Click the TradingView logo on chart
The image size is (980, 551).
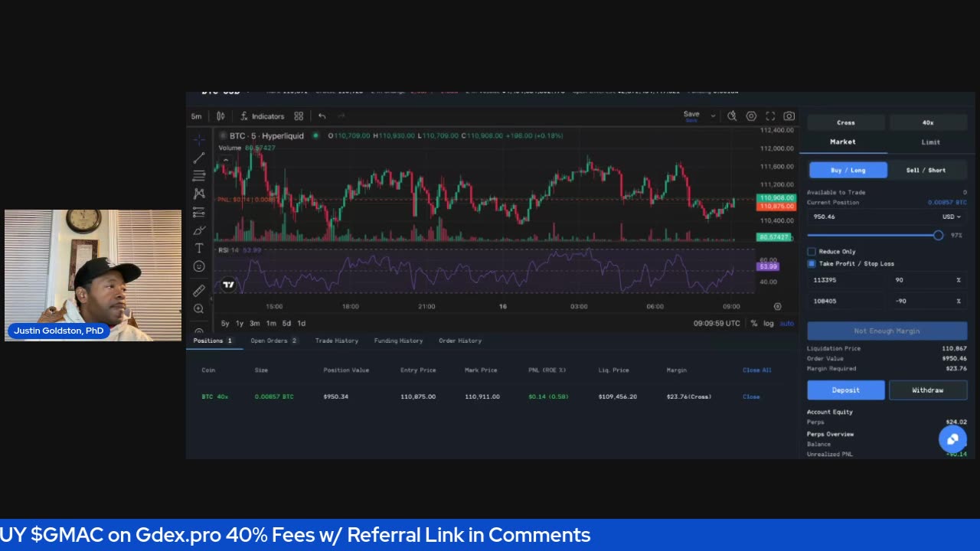click(228, 285)
